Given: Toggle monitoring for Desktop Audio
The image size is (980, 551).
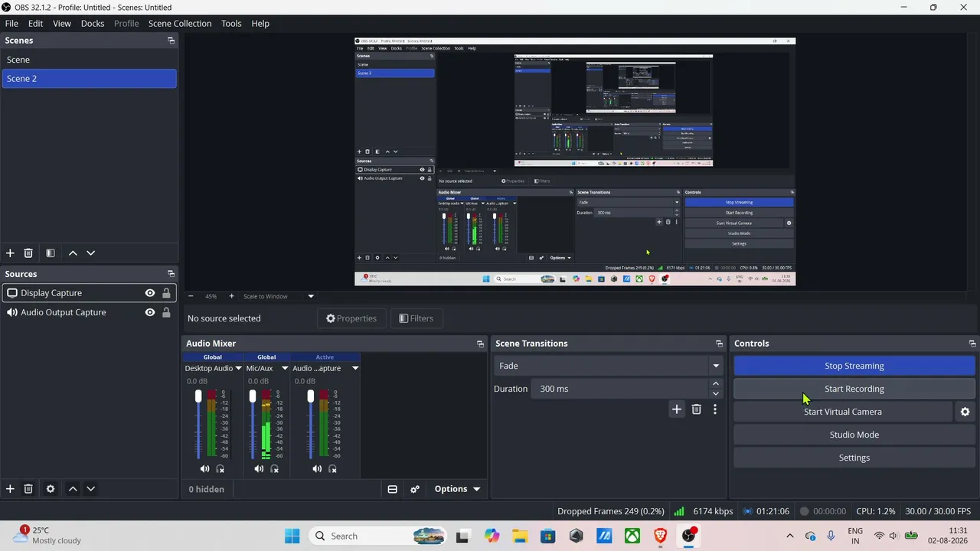Looking at the screenshot, I should [220, 469].
